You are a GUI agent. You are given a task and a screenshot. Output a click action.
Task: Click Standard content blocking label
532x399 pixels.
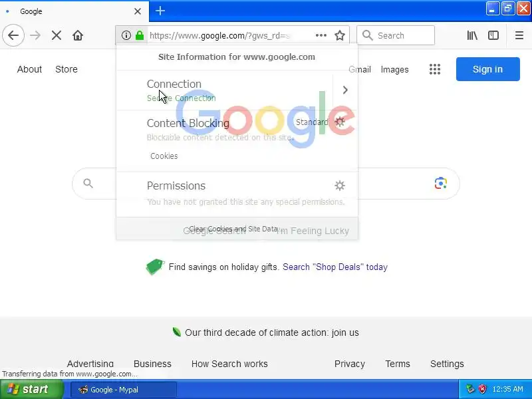[x=312, y=122]
